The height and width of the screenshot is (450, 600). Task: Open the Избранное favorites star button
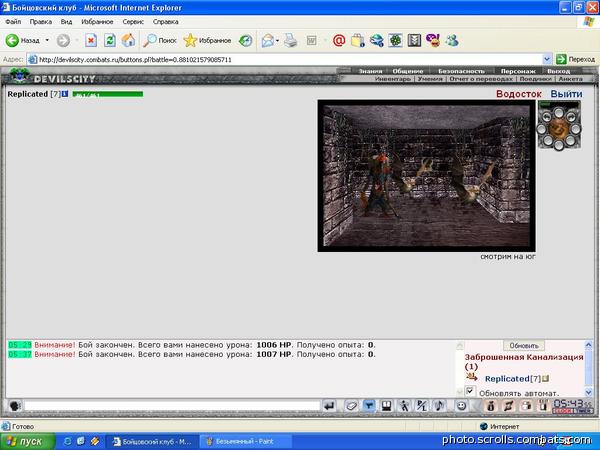[x=207, y=41]
